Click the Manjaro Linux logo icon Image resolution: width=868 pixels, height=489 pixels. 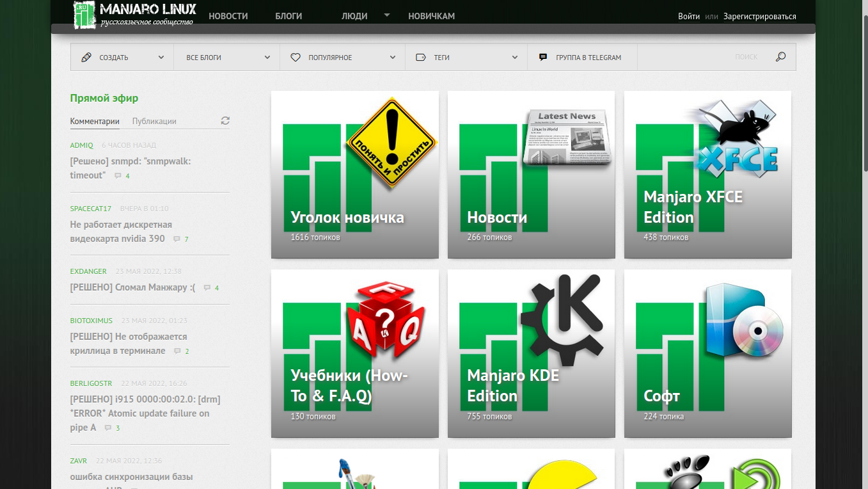[x=84, y=15]
